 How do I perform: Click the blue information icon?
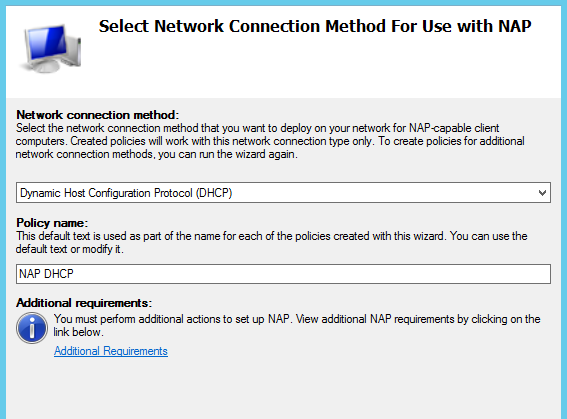(32, 328)
